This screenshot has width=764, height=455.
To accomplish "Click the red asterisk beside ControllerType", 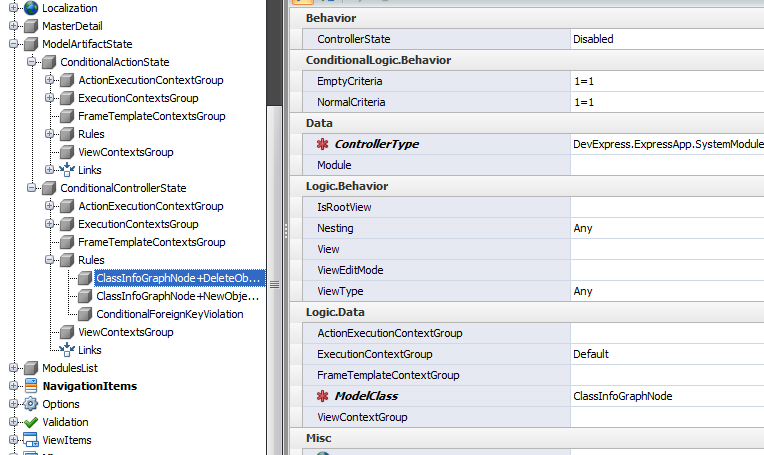I will click(x=322, y=144).
